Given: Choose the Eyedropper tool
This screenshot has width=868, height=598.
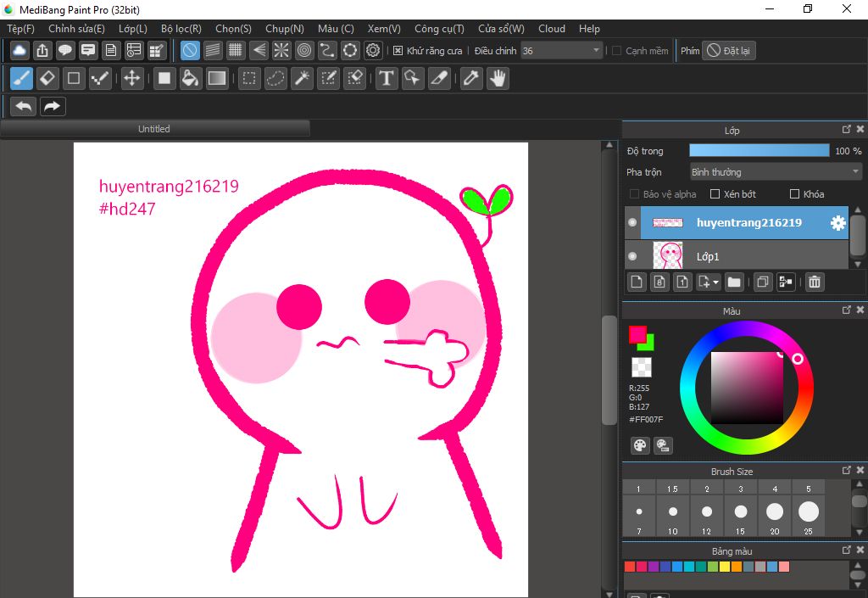Looking at the screenshot, I should point(471,79).
